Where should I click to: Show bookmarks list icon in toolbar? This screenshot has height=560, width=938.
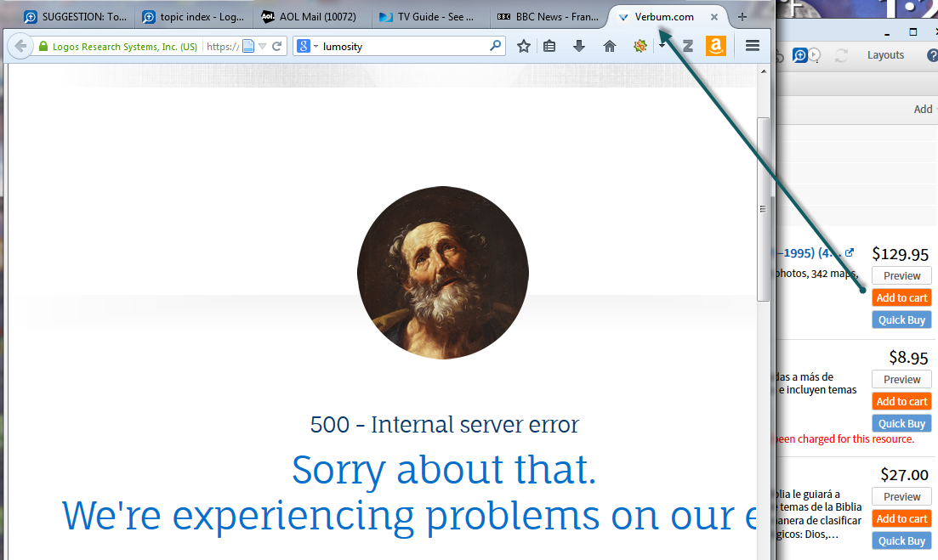click(549, 46)
